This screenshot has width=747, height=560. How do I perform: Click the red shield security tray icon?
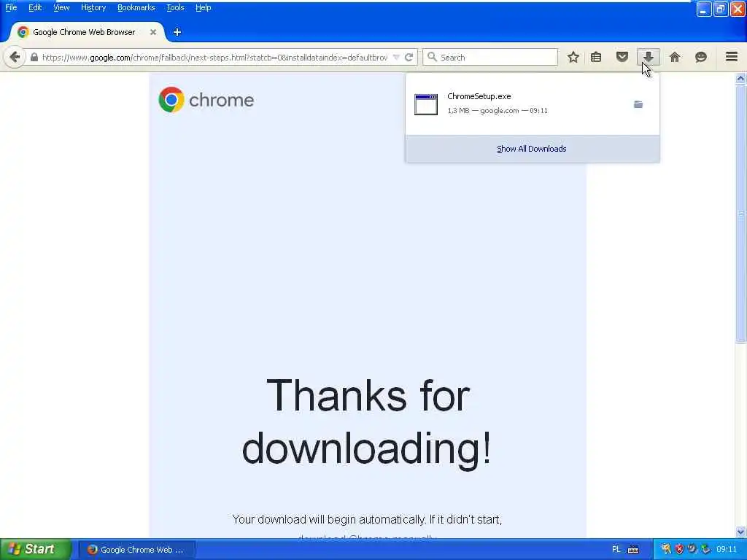(x=679, y=550)
